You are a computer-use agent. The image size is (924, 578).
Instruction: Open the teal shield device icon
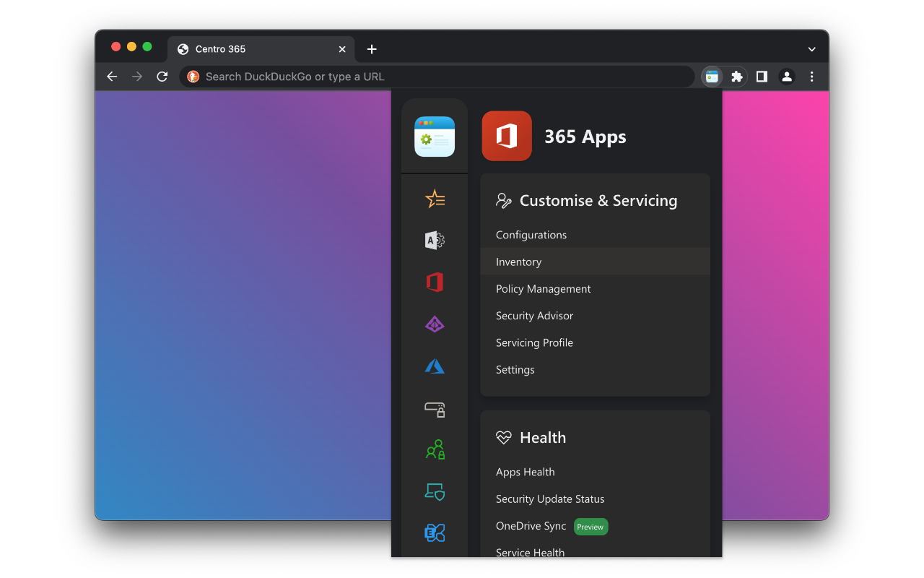[435, 491]
